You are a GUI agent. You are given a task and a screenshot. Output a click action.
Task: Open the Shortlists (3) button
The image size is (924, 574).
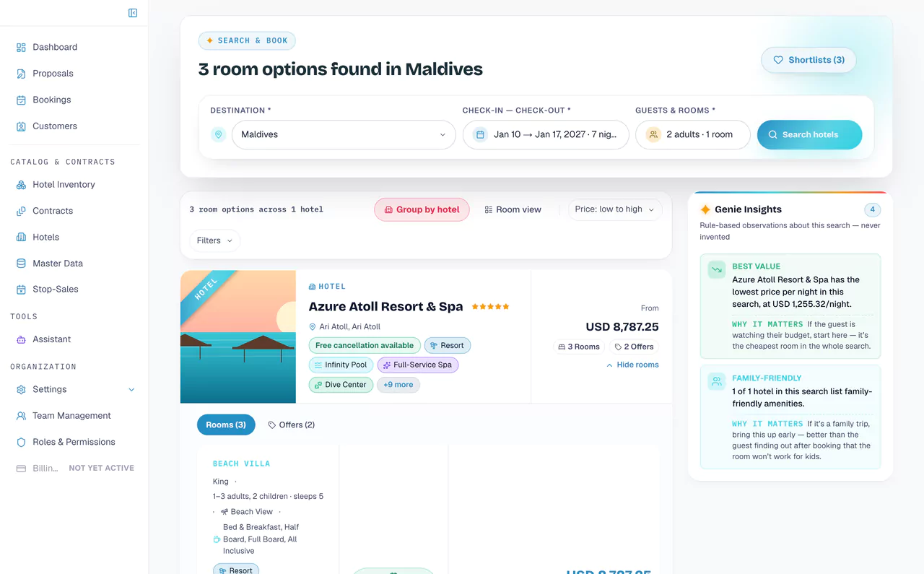[x=808, y=60]
